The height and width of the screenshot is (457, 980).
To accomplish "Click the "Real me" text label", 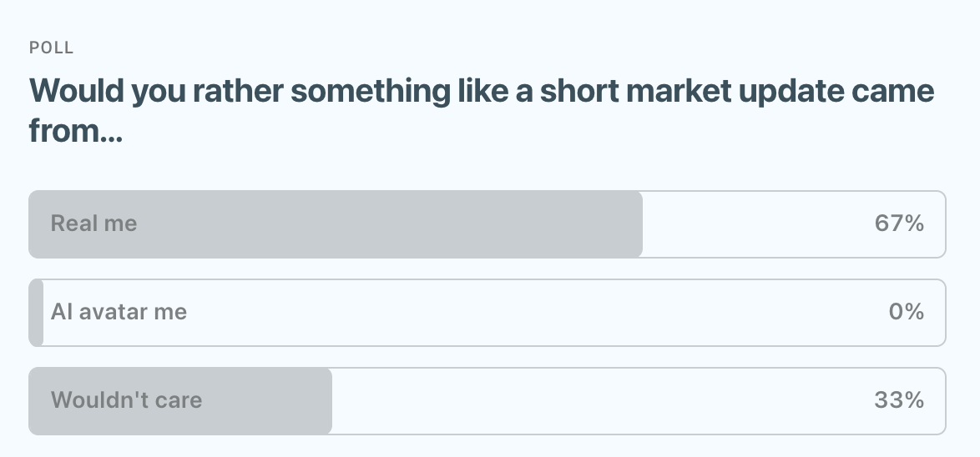I will (x=93, y=223).
